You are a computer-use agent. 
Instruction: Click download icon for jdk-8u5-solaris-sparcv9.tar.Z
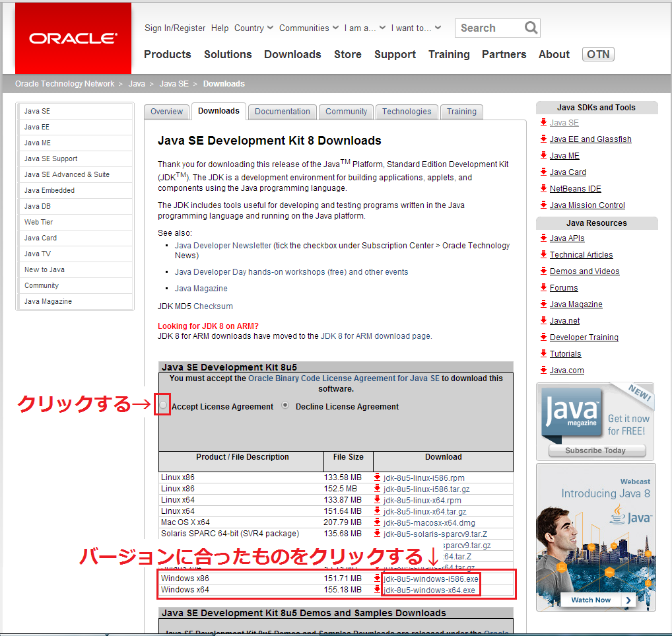pos(377,533)
